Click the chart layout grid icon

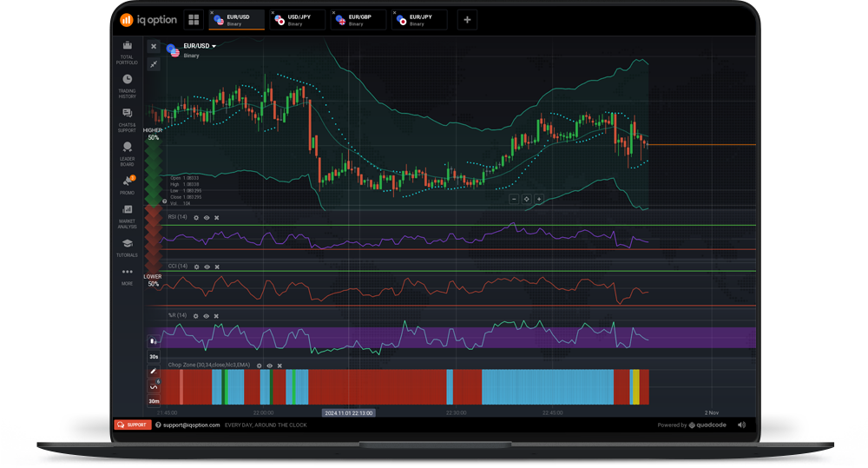tap(193, 19)
